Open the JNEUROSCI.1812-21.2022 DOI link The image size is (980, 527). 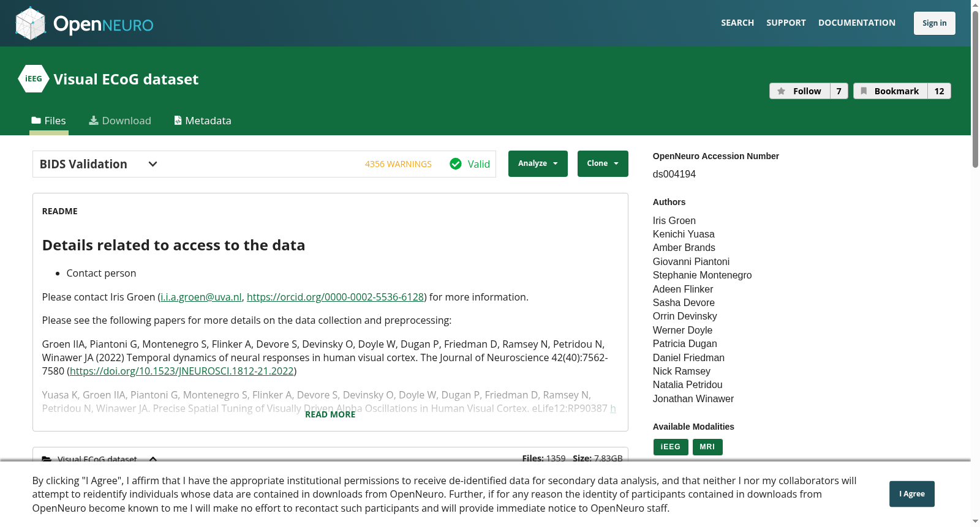(182, 371)
